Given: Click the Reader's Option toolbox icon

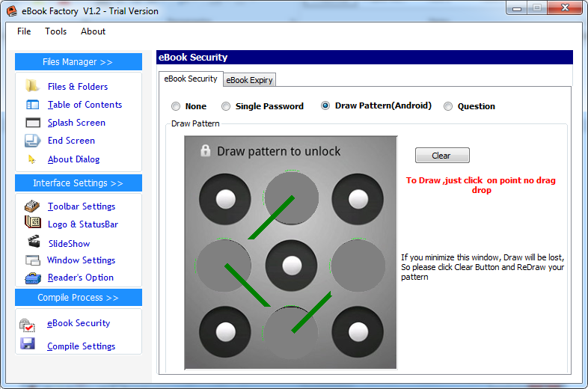Looking at the screenshot, I should click(x=33, y=278).
